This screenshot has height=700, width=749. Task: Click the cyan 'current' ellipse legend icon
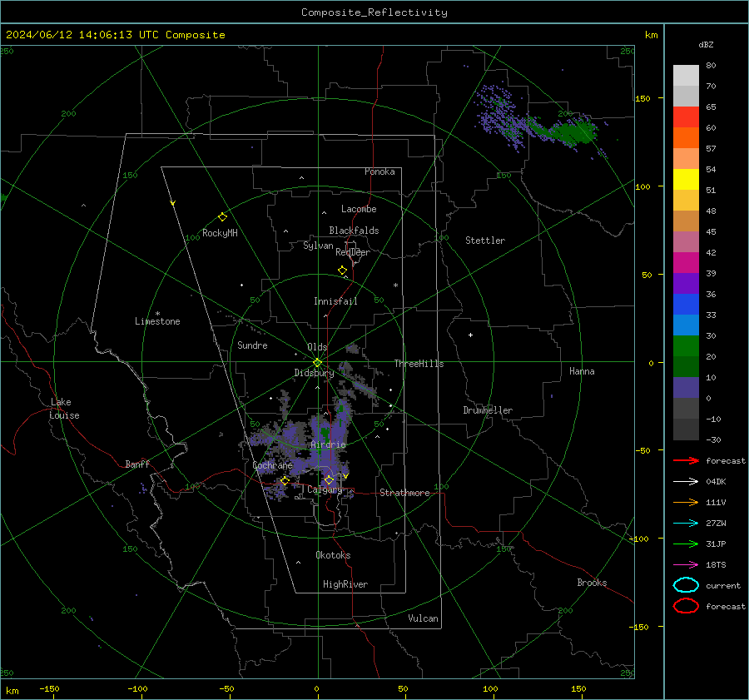[686, 585]
